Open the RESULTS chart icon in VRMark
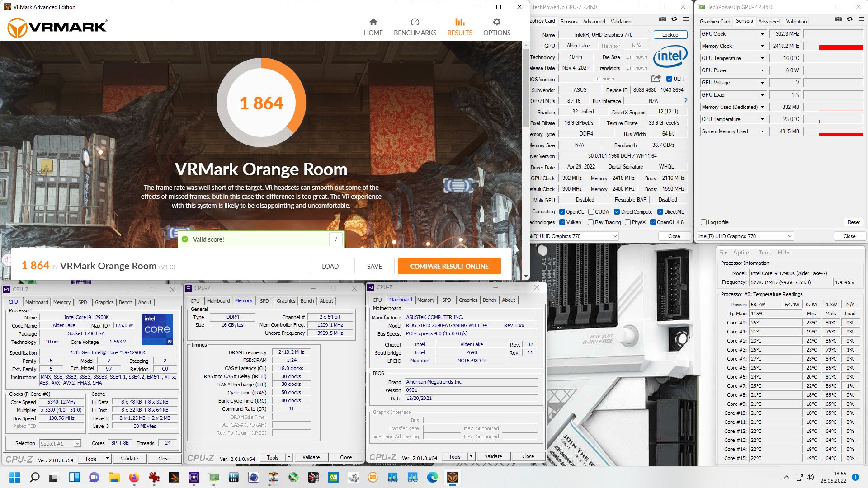The width and height of the screenshot is (868, 488). click(x=460, y=22)
